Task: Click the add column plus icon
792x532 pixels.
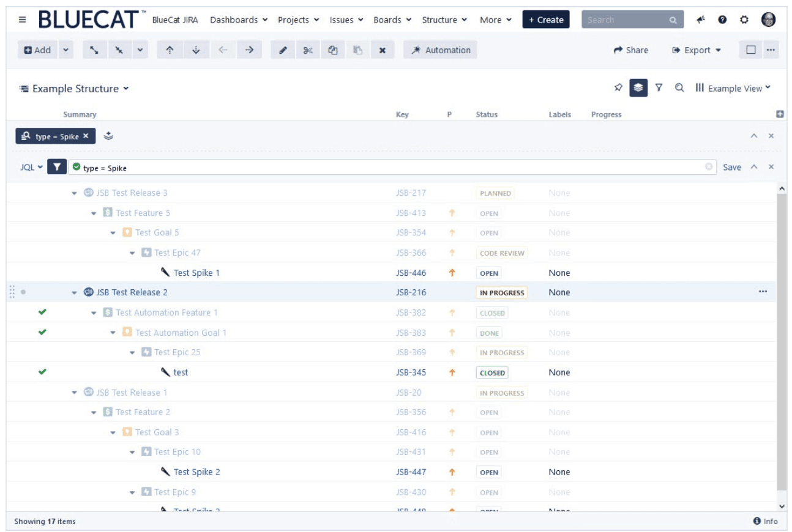Action: tap(780, 114)
